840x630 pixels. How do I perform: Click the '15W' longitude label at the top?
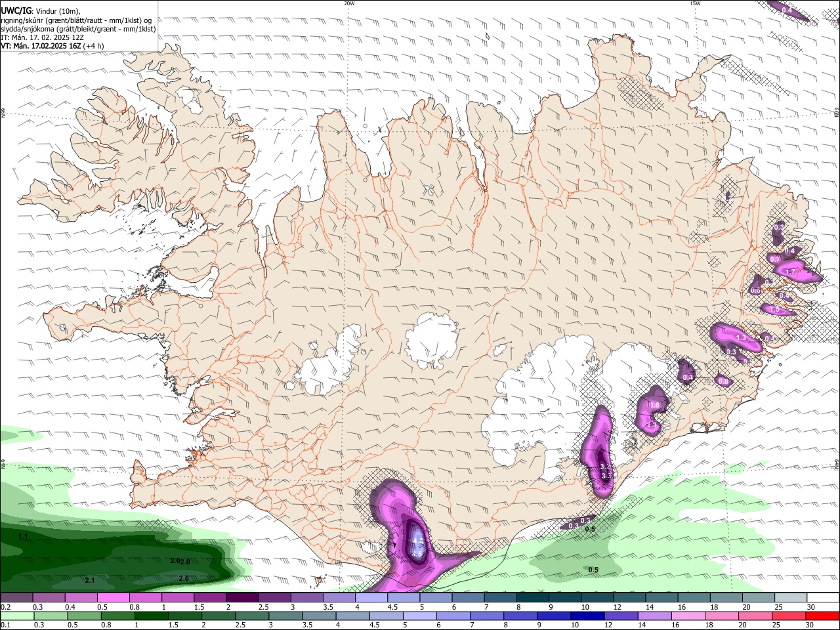[695, 3]
